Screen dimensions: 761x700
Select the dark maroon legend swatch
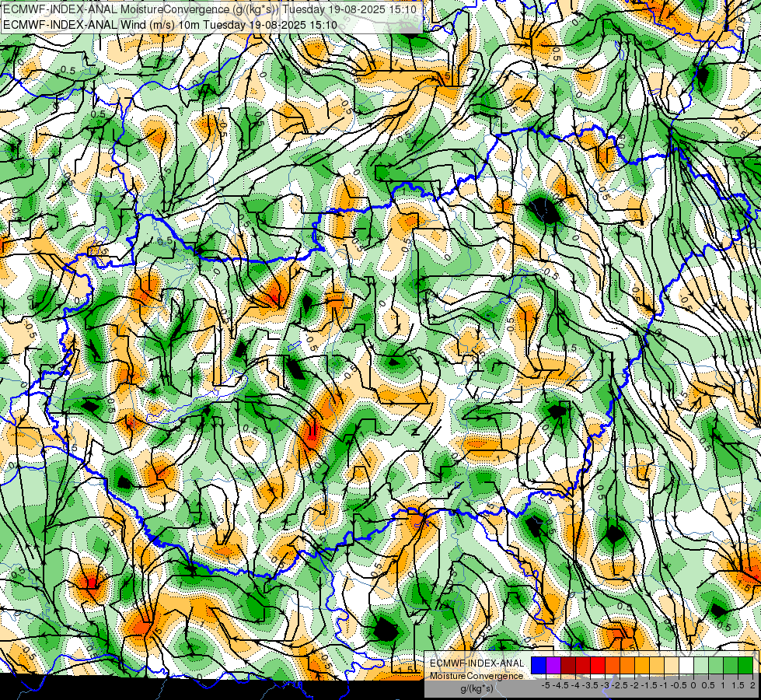(x=568, y=666)
